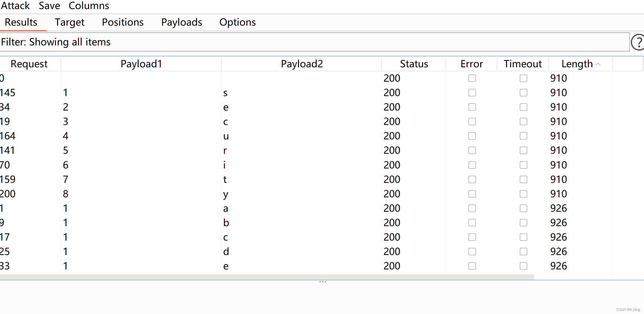Sort by the Status column header

coord(414,64)
